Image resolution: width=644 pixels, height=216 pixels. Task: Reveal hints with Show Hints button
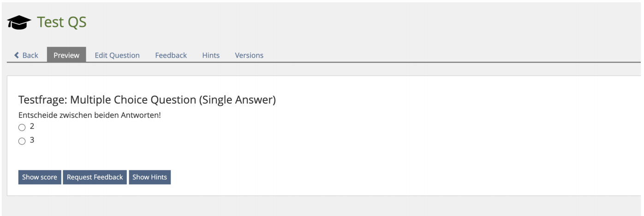[x=150, y=177]
